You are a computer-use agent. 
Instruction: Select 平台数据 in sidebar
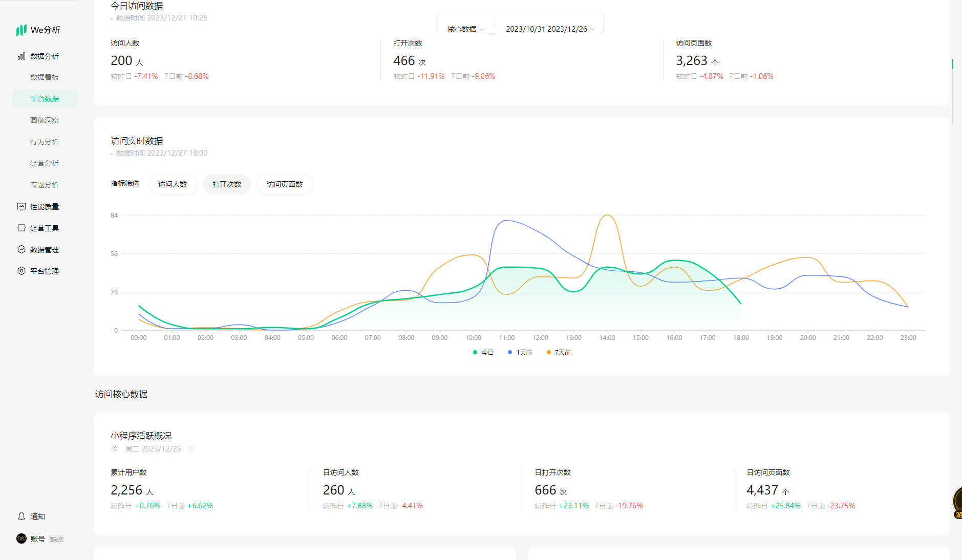click(45, 99)
